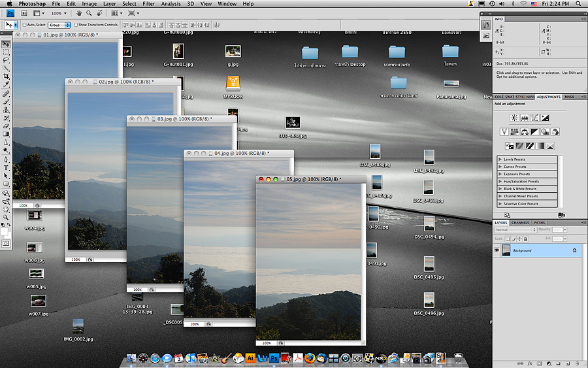Viewport: 588px width, 368px height.
Task: Choose the Zoom tool in toolbox
Action: [x=6, y=217]
